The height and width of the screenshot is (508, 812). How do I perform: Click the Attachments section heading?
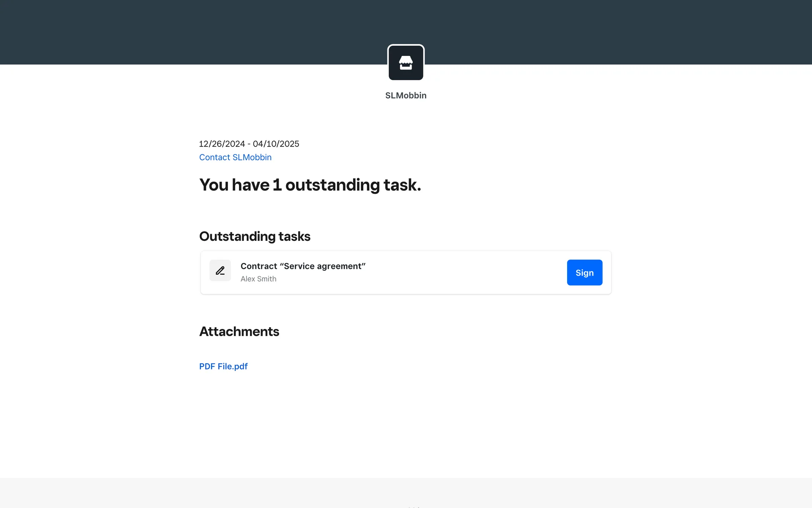239,331
